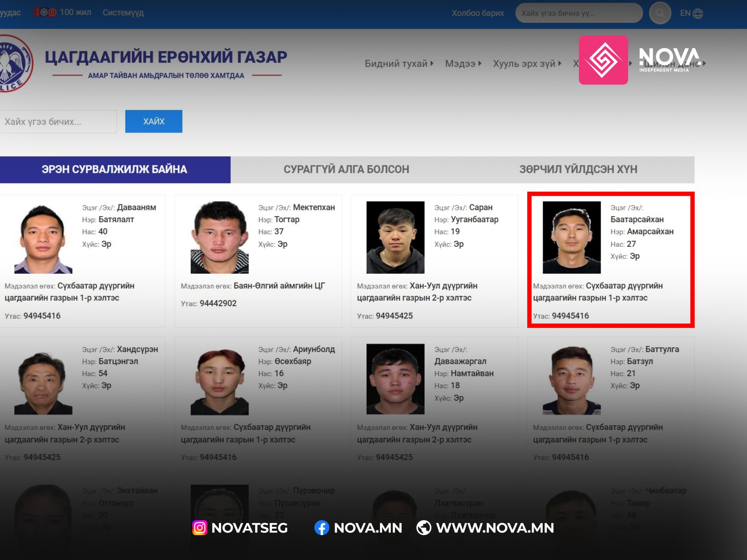Open the photo of Батзул
The width and height of the screenshot is (747, 560).
tap(572, 379)
